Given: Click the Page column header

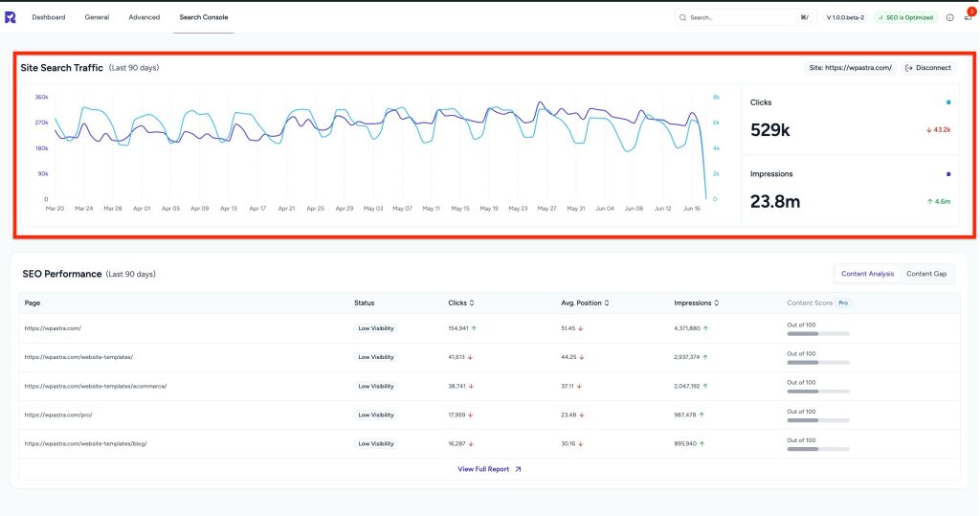Looking at the screenshot, I should pyautogui.click(x=33, y=303).
